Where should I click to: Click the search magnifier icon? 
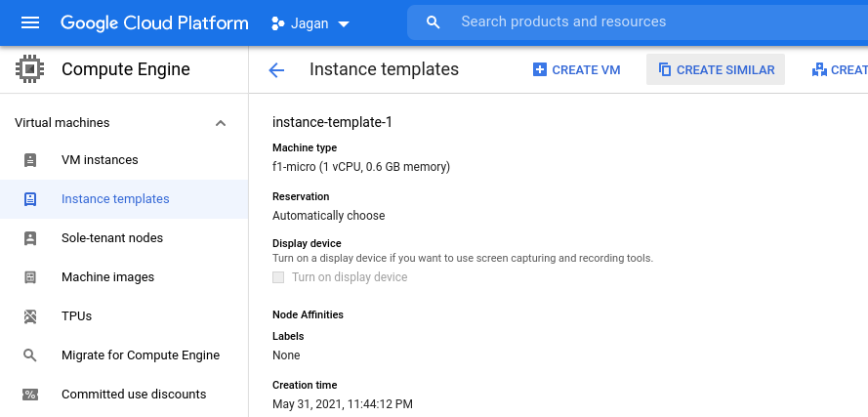coord(434,22)
